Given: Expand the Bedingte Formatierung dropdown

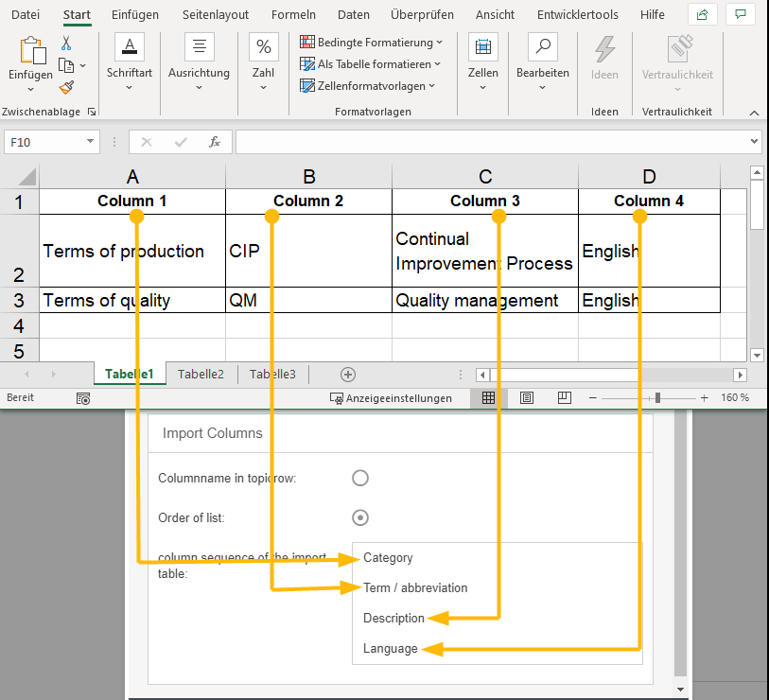Looking at the screenshot, I should pyautogui.click(x=372, y=43).
